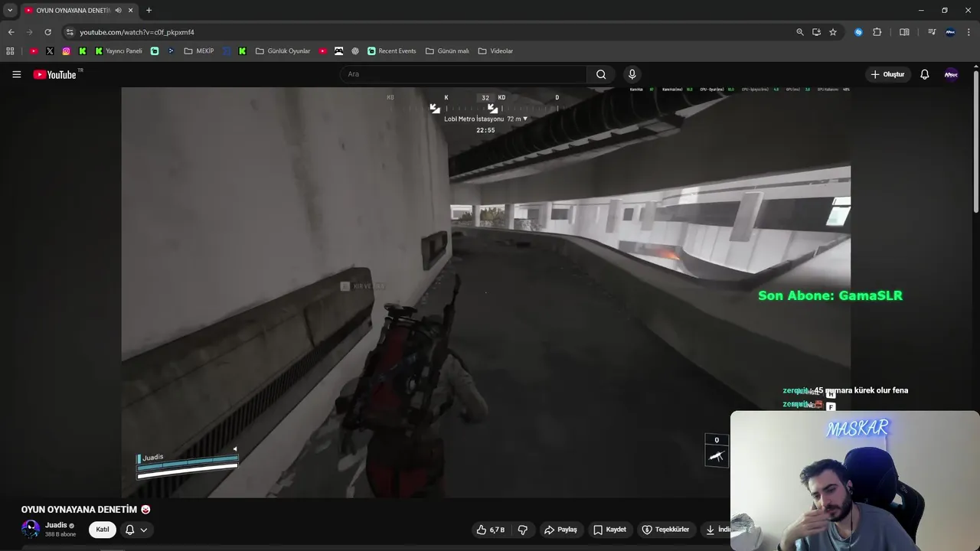
Task: Open the YouTube account avatar menu
Action: [951, 74]
